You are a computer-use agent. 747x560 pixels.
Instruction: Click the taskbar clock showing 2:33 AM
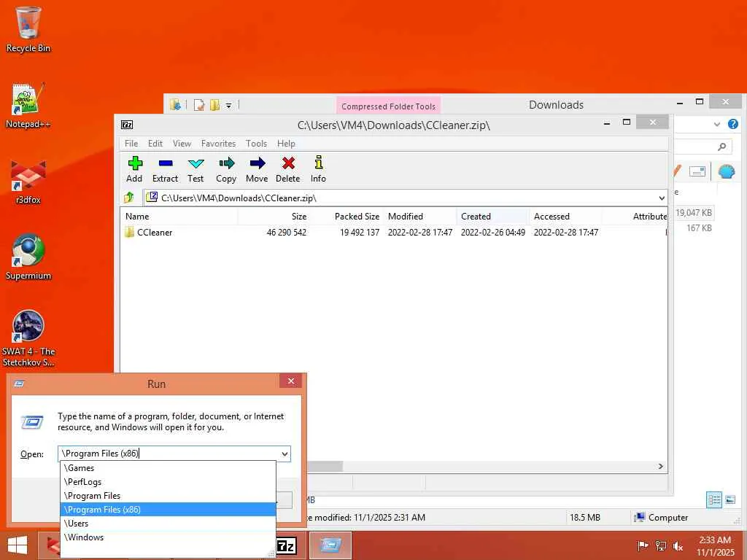pos(715,545)
